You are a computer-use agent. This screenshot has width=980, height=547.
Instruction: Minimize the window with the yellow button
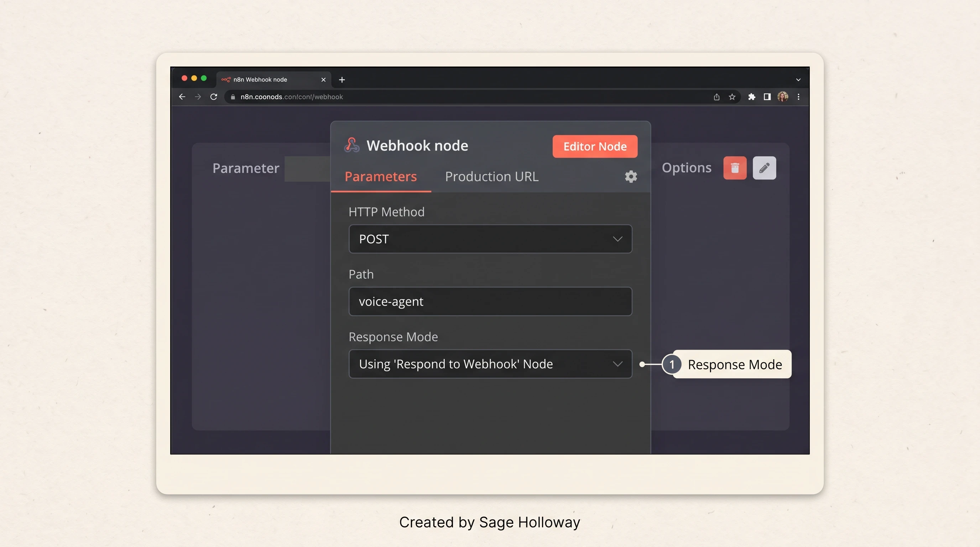pyautogui.click(x=194, y=78)
